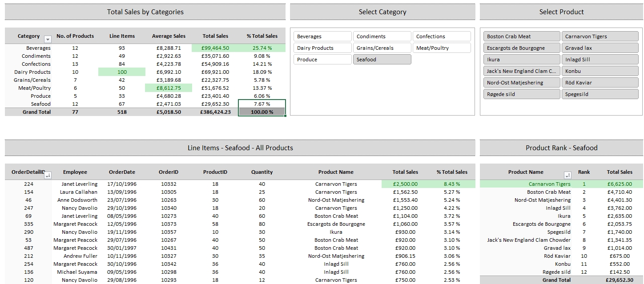Filter by Boston Crab Meat product
This screenshot has width=644, height=284.
[521, 36]
